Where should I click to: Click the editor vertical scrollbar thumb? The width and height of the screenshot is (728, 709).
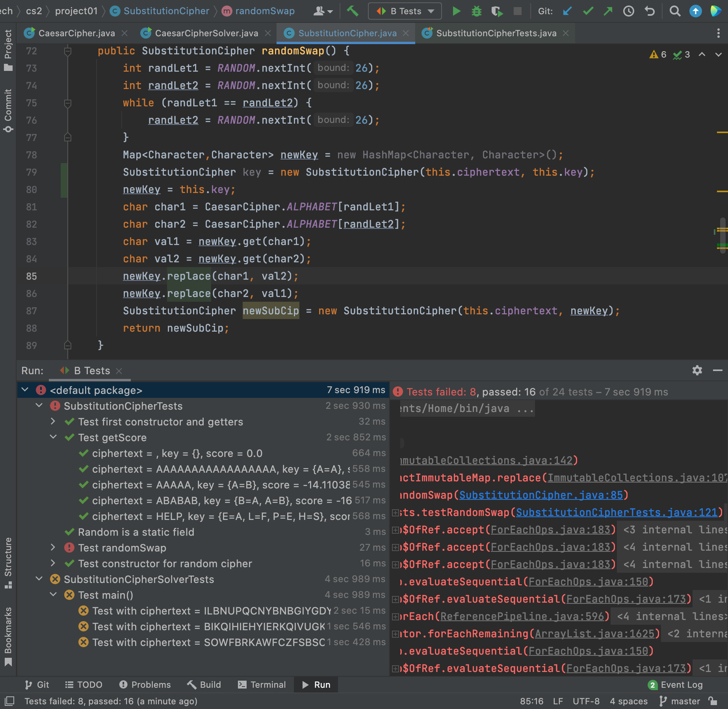[x=722, y=235]
